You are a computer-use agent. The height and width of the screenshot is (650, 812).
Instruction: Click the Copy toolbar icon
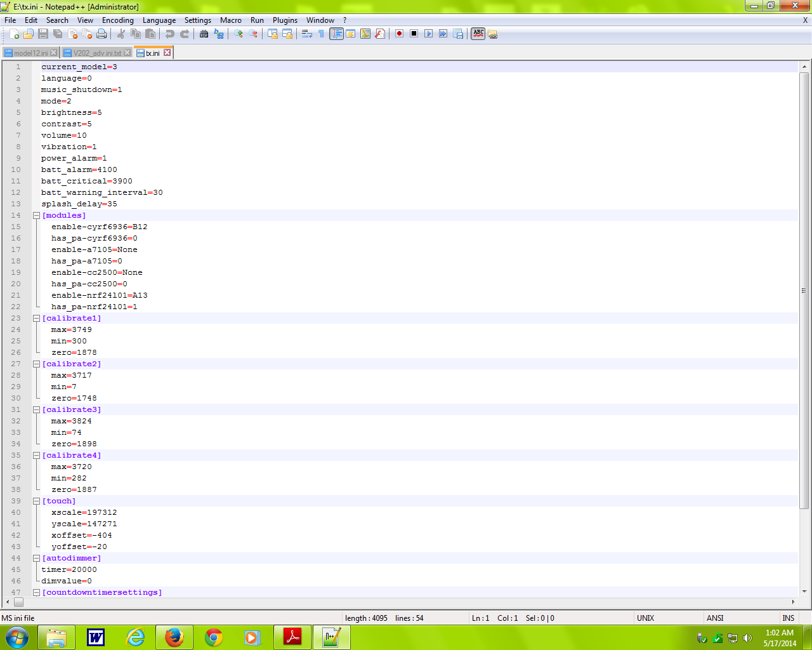(x=136, y=34)
